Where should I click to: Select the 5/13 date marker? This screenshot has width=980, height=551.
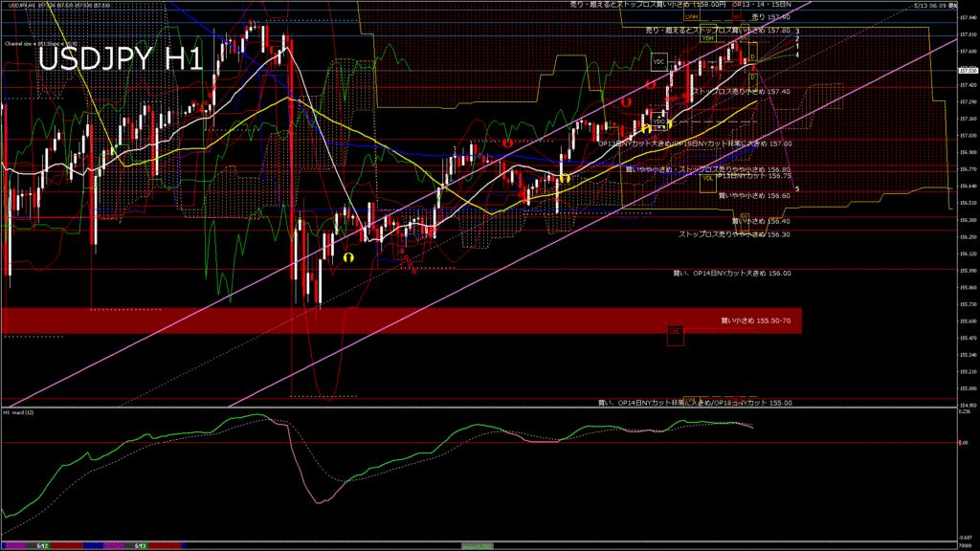click(x=140, y=546)
